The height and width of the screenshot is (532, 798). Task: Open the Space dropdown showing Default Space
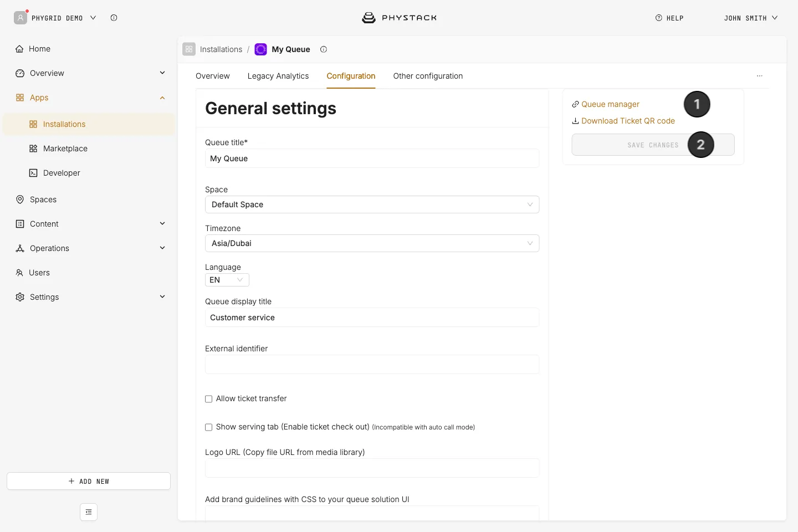[x=372, y=204]
